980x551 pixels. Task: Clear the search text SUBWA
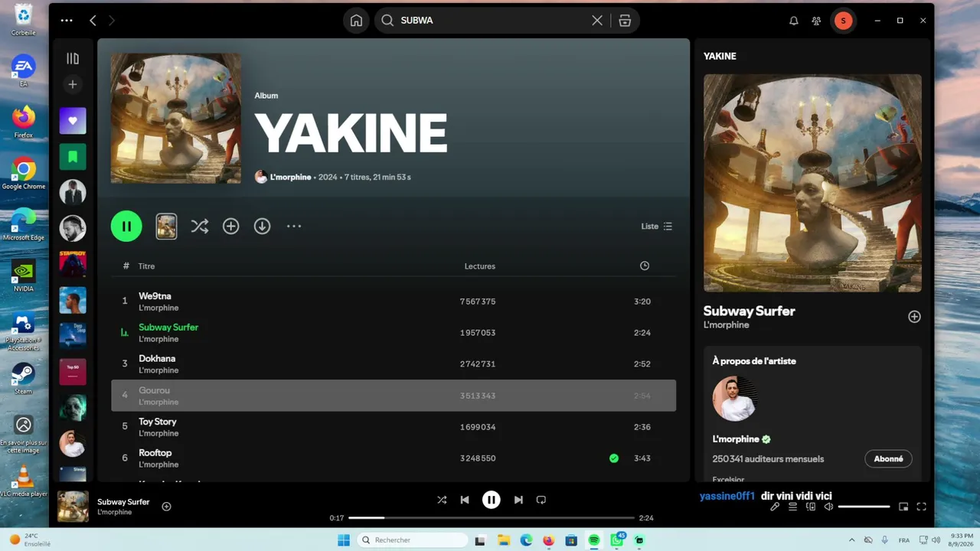(x=597, y=21)
